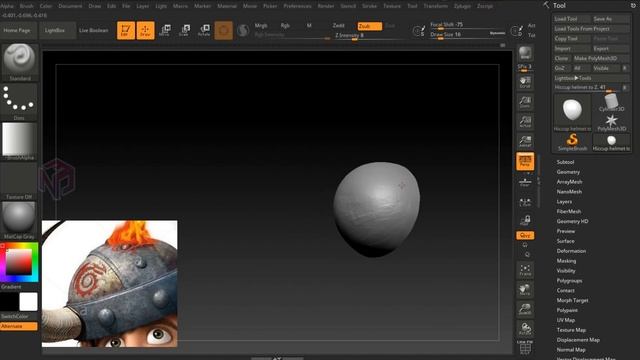Select the PolyMesh3D star tool
This screenshot has height=360, width=640.
pos(611,122)
